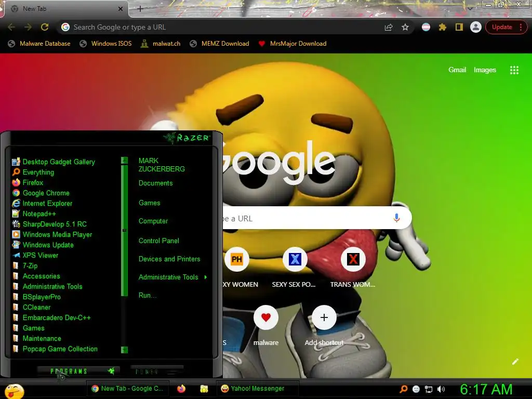
Task: Select Documents in the start menu
Action: [156, 183]
